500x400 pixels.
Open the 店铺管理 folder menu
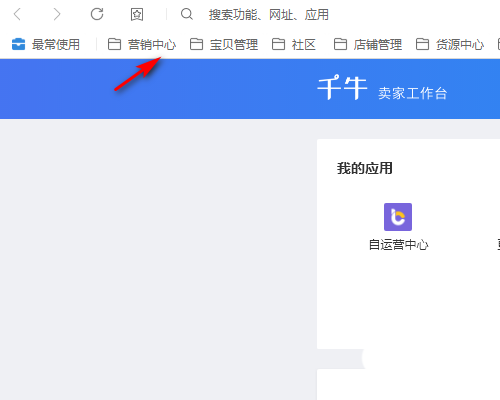pos(368,44)
